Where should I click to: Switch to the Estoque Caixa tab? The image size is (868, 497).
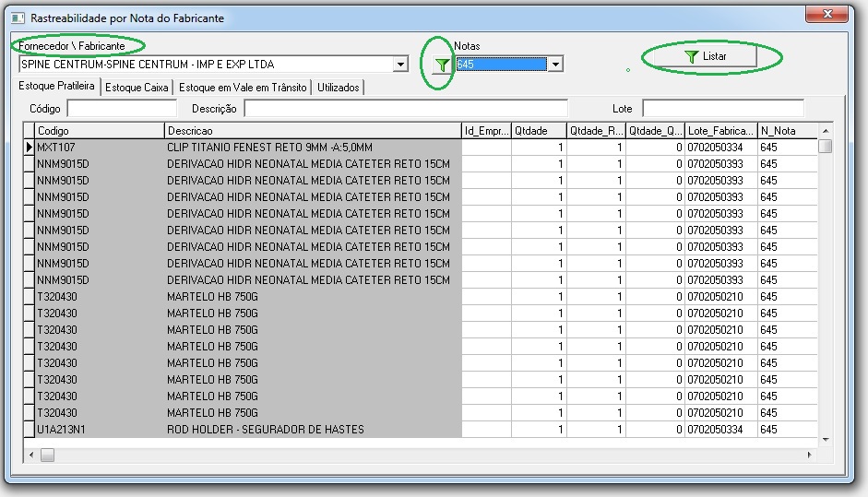pos(137,88)
